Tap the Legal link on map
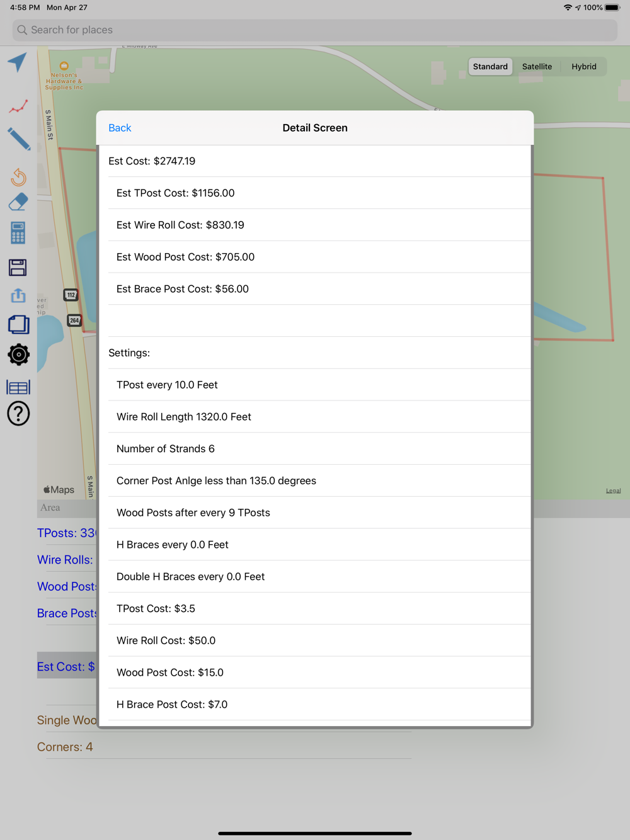Screen dimensions: 630x840 [x=613, y=491]
